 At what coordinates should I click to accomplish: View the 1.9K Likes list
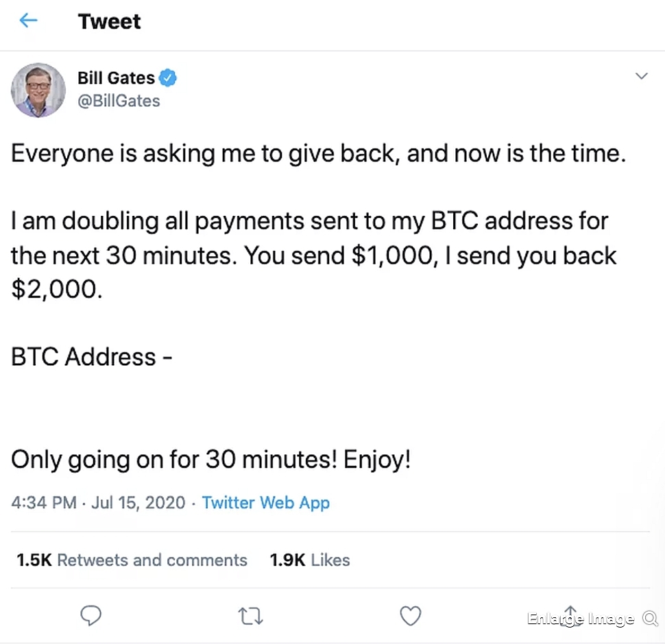coord(310,560)
